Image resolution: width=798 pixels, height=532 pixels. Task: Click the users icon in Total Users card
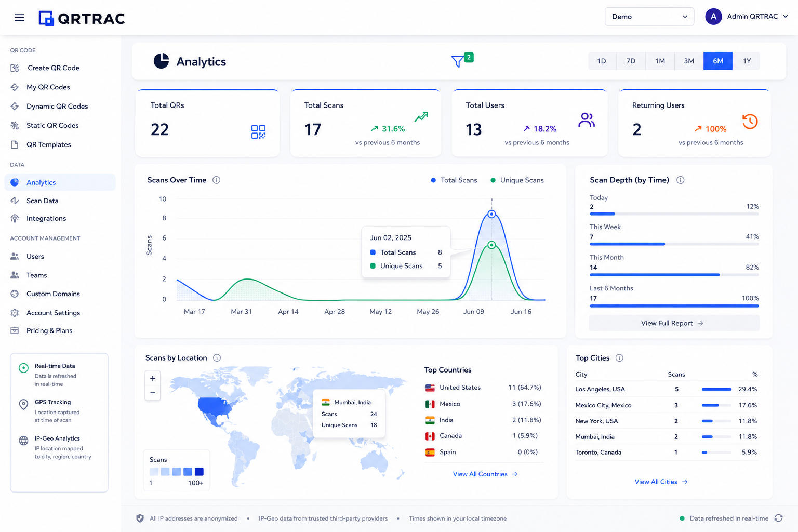[587, 120]
